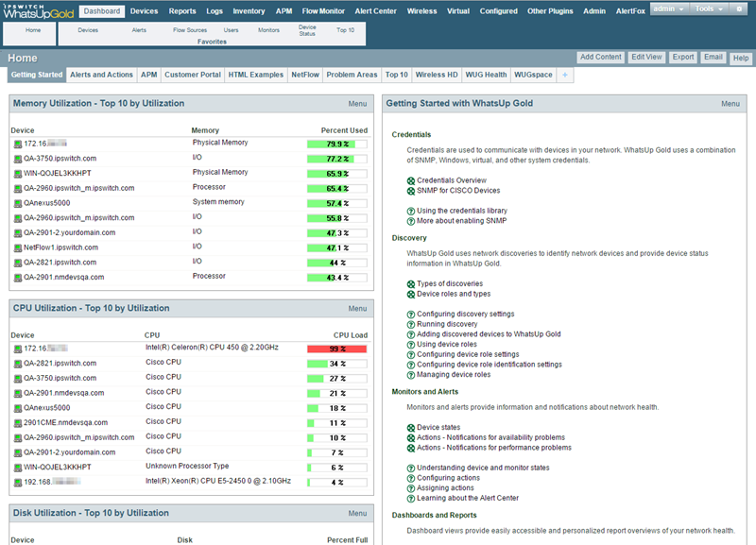Open the Memory Utilization panel Menu dropdown
Image resolution: width=756 pixels, height=545 pixels.
[357, 103]
